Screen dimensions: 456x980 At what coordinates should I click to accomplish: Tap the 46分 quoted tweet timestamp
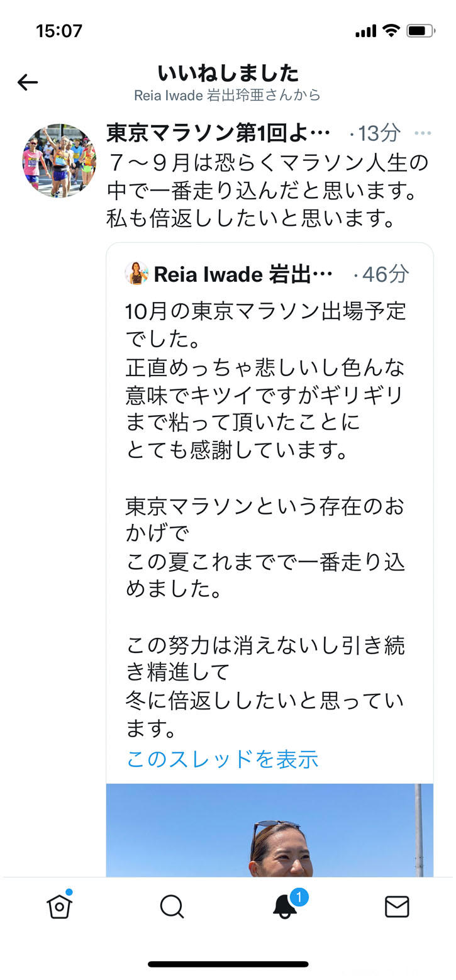click(384, 274)
